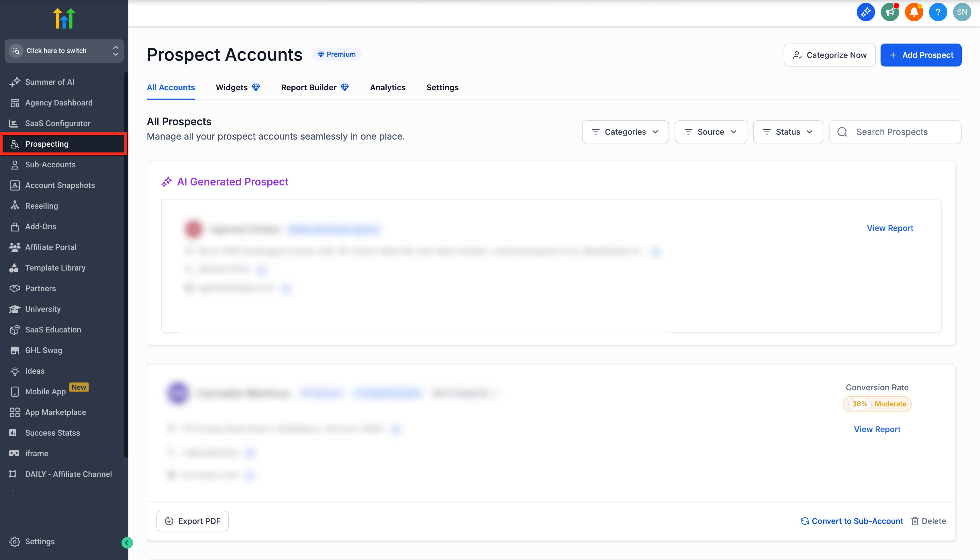Open Settings gear in sidebar
Viewport: 980px width, 560px height.
click(x=40, y=542)
